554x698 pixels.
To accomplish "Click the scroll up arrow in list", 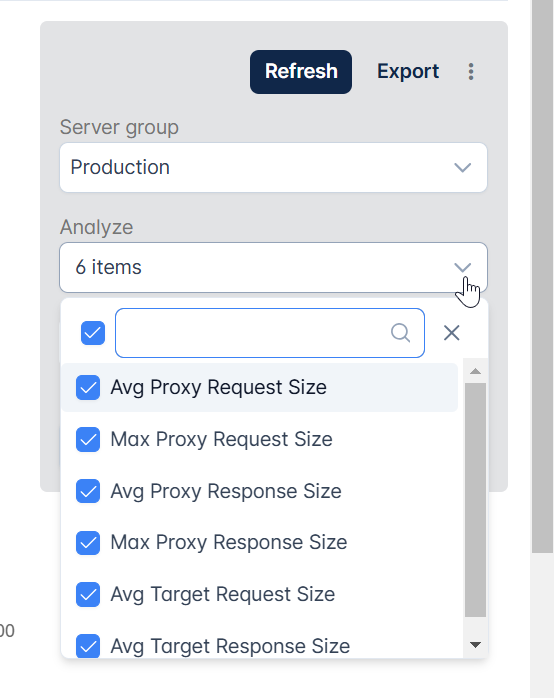I will [475, 371].
